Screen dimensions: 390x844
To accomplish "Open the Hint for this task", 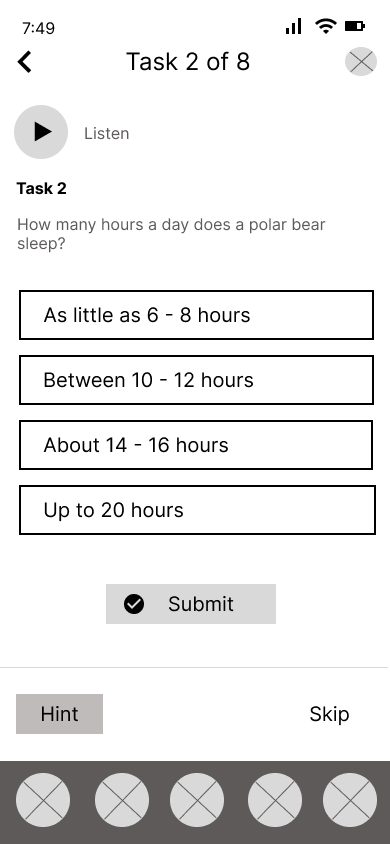I will 59,714.
